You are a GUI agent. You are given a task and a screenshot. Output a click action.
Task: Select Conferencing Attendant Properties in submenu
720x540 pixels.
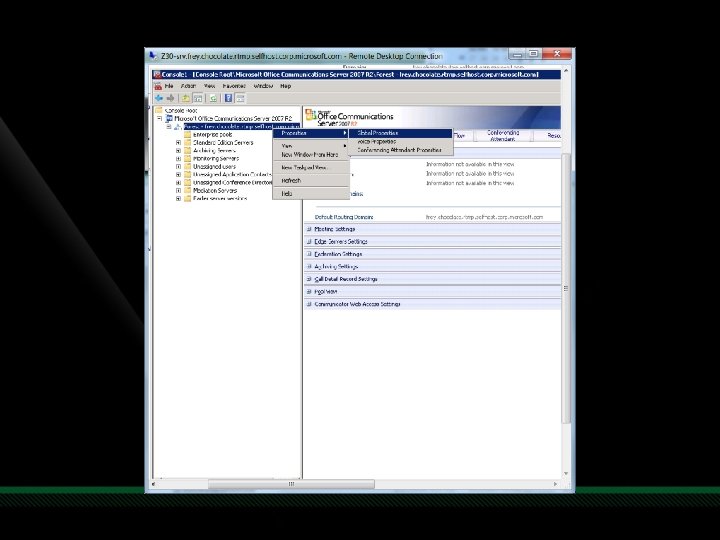(400, 150)
